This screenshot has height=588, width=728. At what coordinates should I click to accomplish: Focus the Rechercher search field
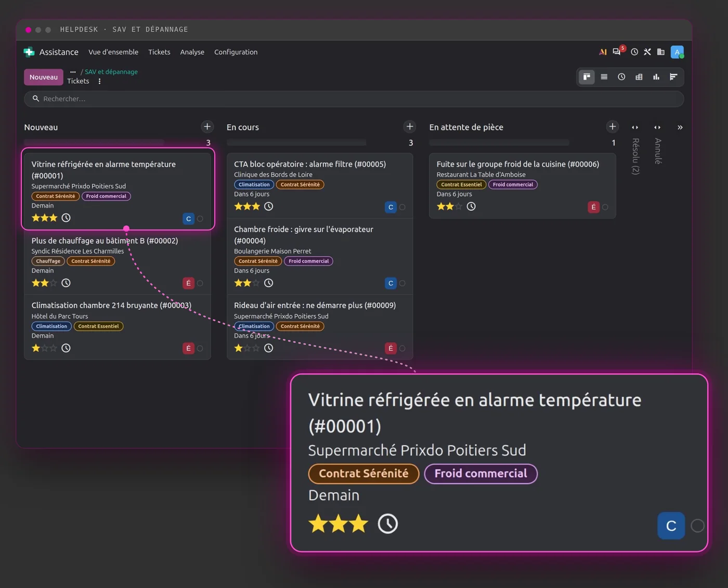[x=354, y=99]
